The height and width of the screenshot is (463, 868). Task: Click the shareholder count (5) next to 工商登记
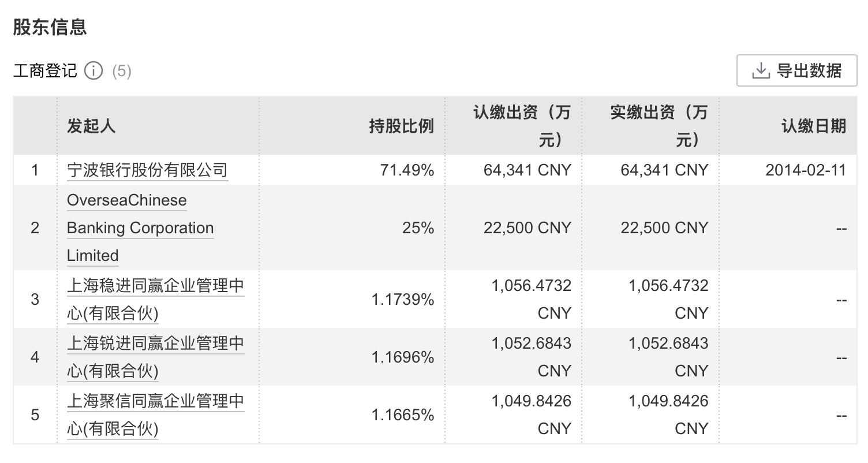coord(122,71)
